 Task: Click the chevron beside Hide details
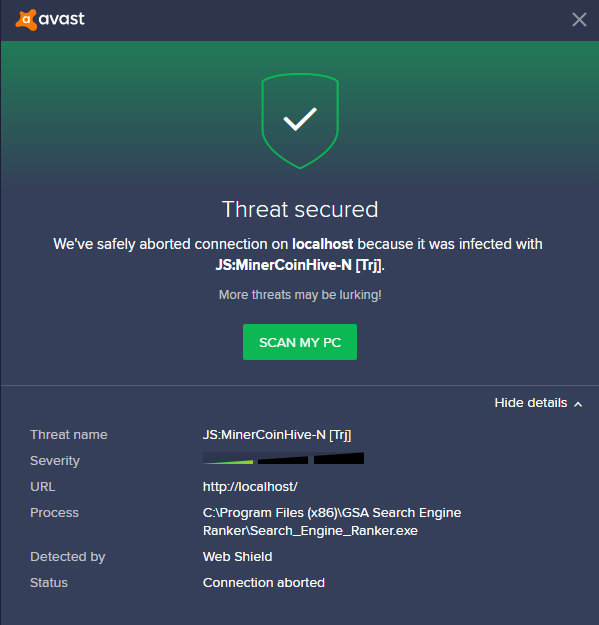point(577,404)
